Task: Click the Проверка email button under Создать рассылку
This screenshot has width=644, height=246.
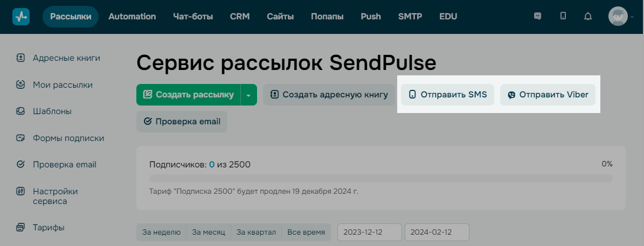Action: 182,121
